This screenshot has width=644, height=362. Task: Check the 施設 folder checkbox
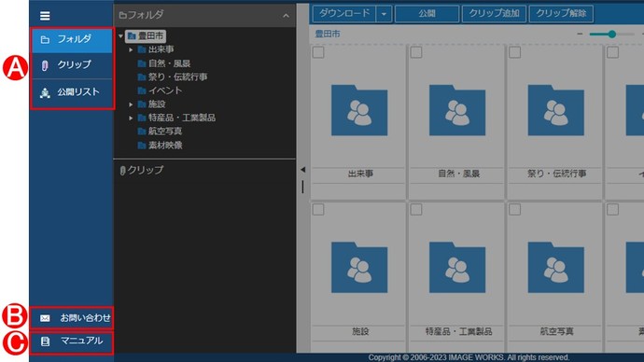click(x=318, y=209)
